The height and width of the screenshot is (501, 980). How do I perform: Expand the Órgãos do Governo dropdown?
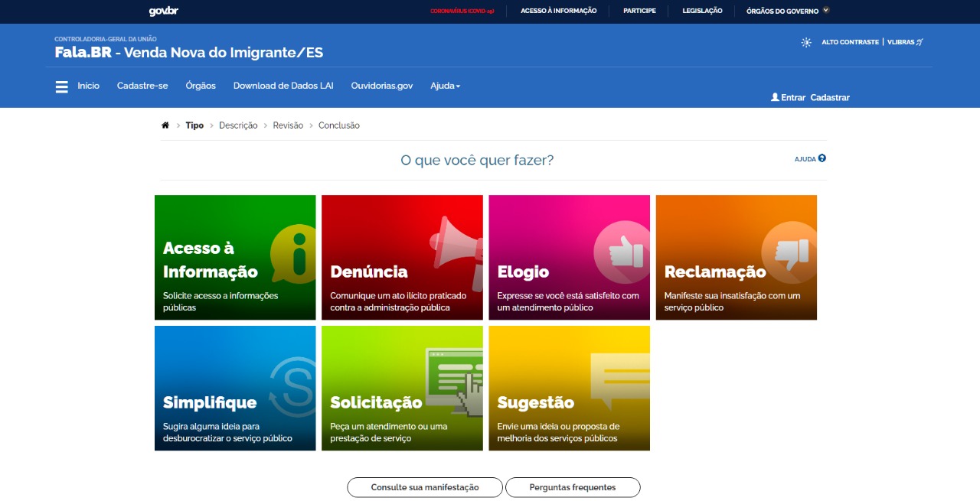788,11
